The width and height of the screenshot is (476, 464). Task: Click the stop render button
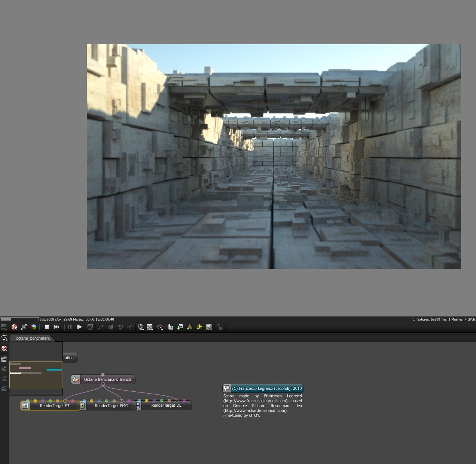[47, 327]
